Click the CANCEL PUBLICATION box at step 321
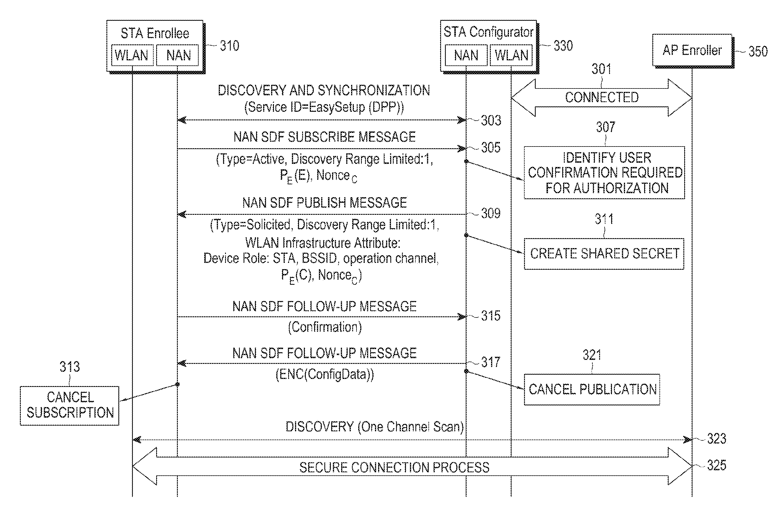This screenshot has height=532, width=773. (599, 385)
